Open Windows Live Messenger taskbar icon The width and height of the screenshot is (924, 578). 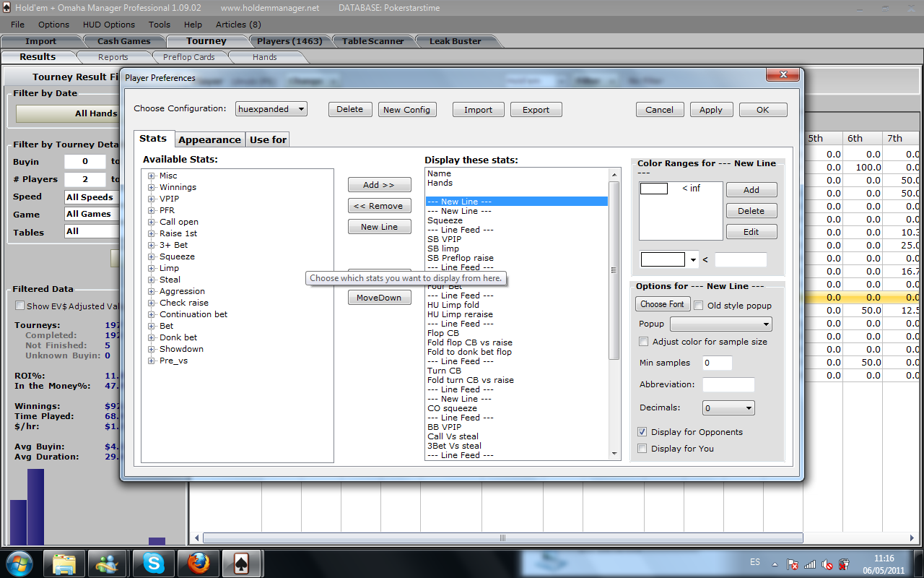pos(108,562)
